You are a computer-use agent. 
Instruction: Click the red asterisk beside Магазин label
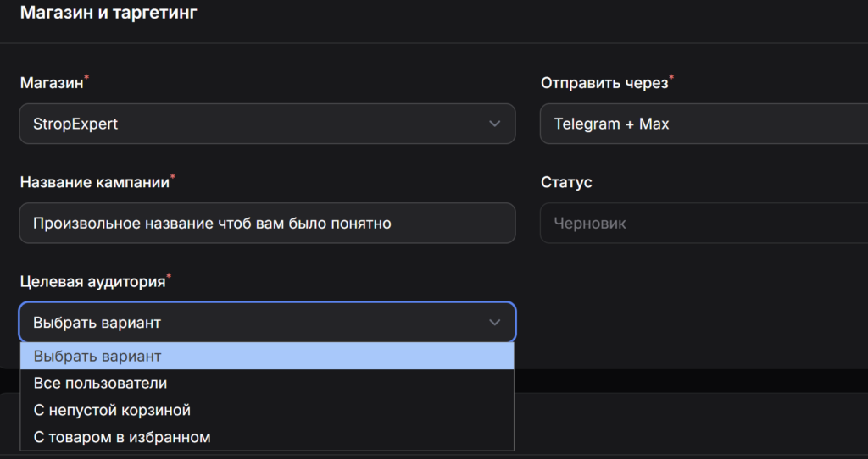tap(86, 79)
